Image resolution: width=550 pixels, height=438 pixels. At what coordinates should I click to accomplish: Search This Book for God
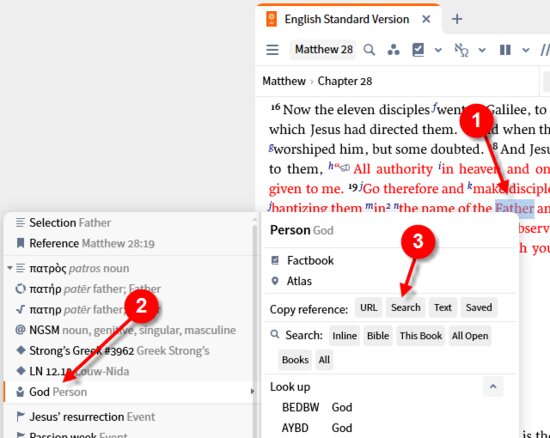click(x=421, y=336)
